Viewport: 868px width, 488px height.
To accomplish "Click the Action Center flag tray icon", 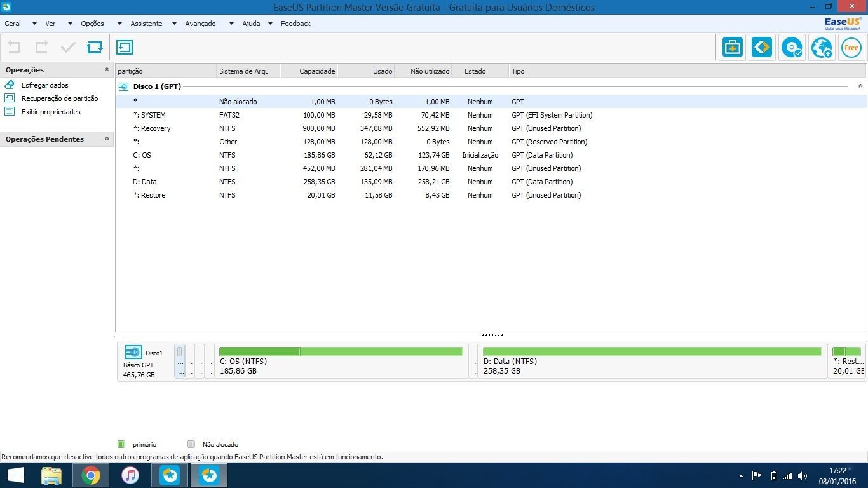I will [x=757, y=475].
